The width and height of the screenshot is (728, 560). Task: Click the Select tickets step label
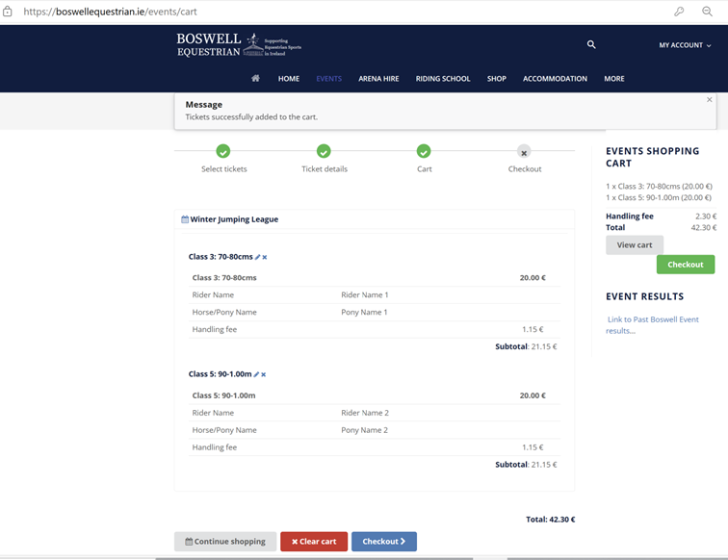pos(223,169)
